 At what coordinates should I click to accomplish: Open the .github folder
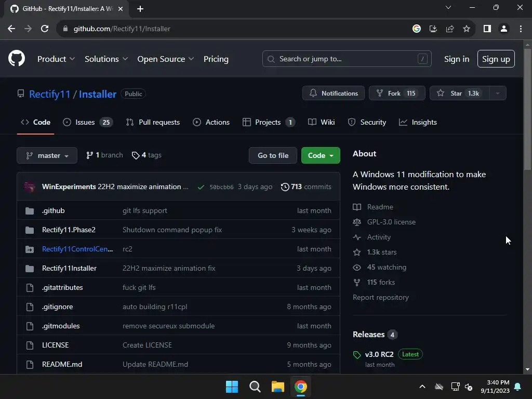54,211
